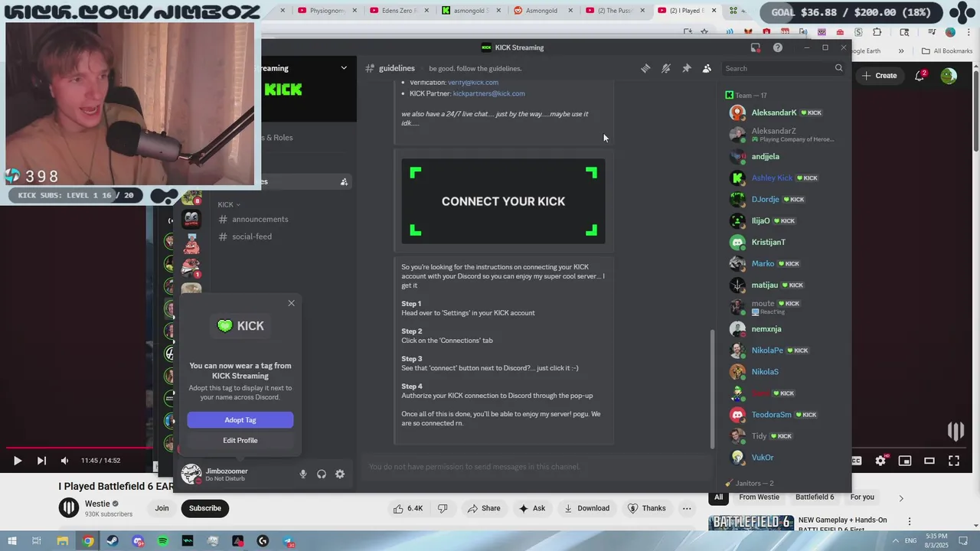Open Discord user settings gear

pos(340,474)
